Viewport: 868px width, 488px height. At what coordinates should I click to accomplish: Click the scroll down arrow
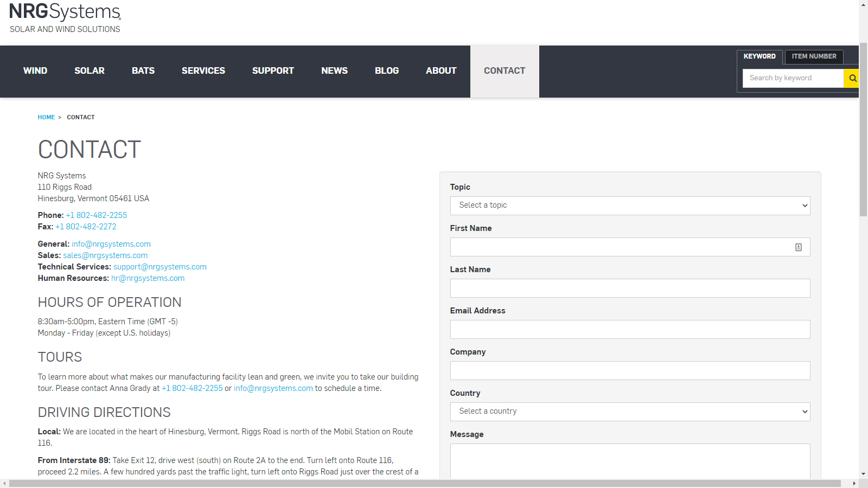point(863,474)
